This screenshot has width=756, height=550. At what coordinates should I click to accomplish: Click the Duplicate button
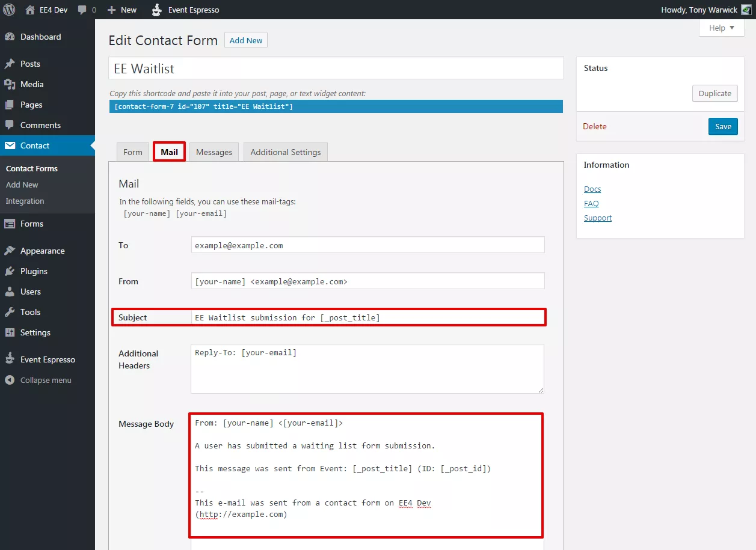(x=715, y=93)
